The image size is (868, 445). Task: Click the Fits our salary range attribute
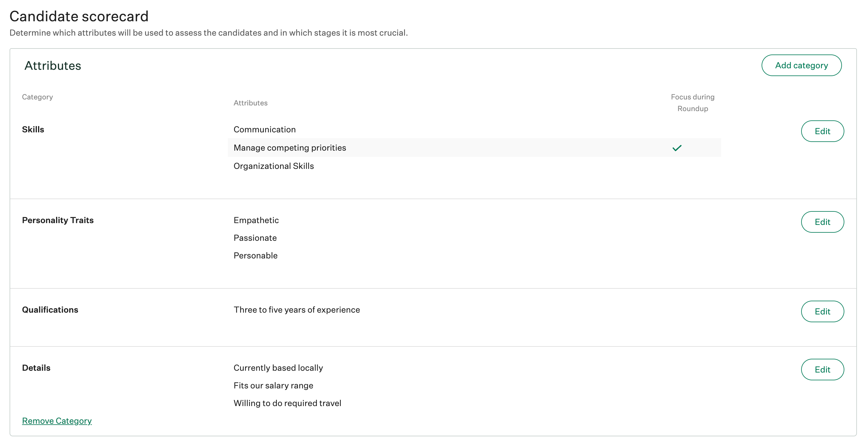(x=273, y=385)
